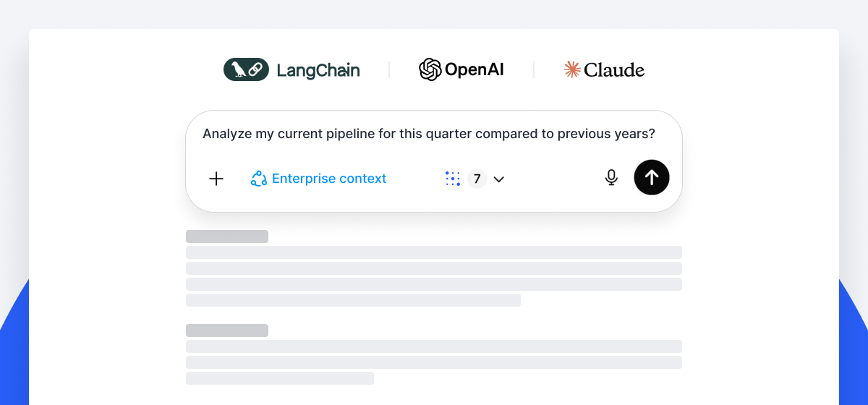868x405 pixels.
Task: Activate the microphone voice input icon
Action: (x=611, y=178)
